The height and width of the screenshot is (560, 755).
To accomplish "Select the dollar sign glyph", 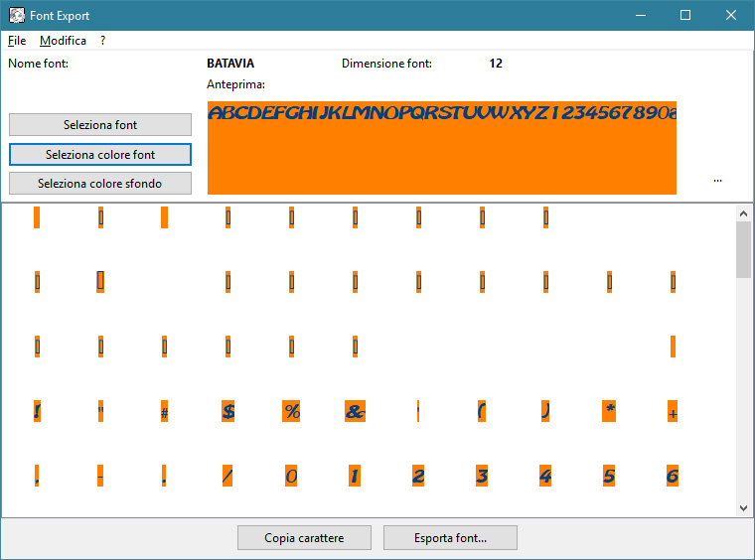I will coord(227,412).
